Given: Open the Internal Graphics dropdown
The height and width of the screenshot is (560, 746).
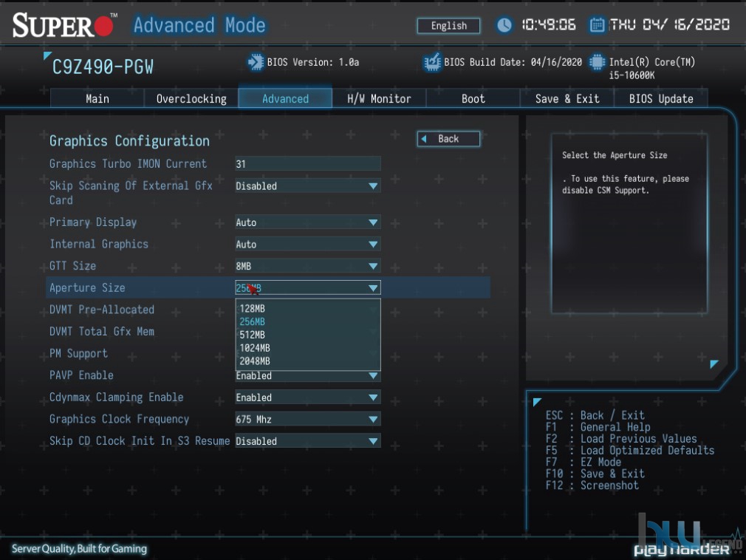Looking at the screenshot, I should coord(308,244).
